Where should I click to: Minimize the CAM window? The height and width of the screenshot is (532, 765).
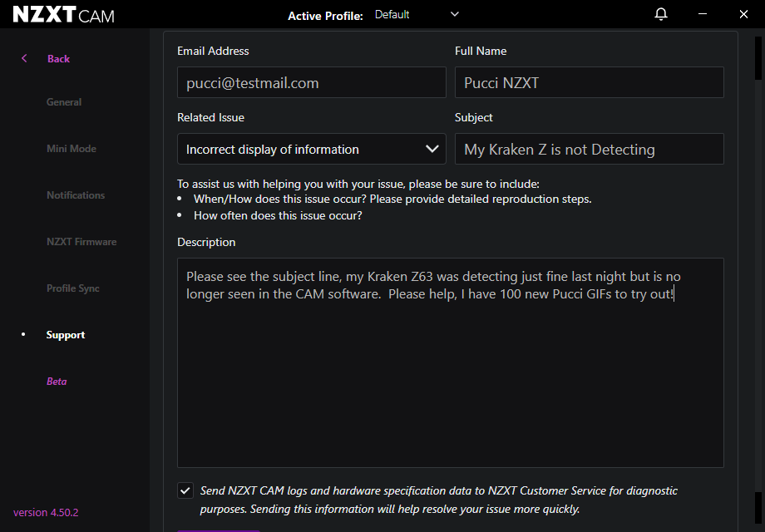tap(703, 14)
